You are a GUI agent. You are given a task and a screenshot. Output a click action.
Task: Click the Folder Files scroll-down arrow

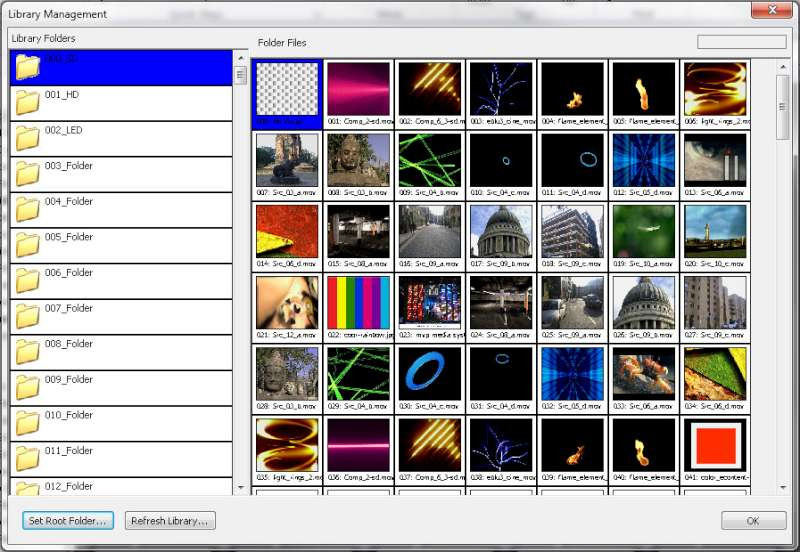coord(783,487)
